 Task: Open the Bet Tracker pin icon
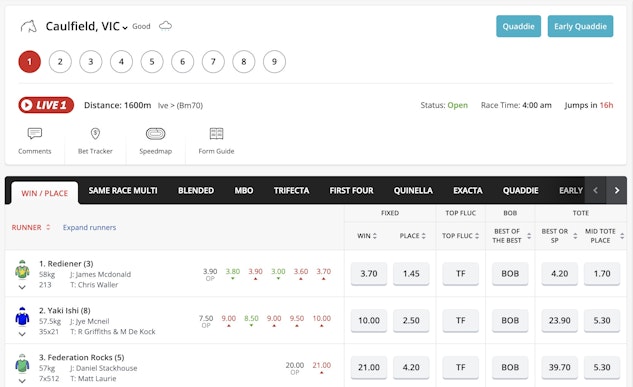click(95, 134)
